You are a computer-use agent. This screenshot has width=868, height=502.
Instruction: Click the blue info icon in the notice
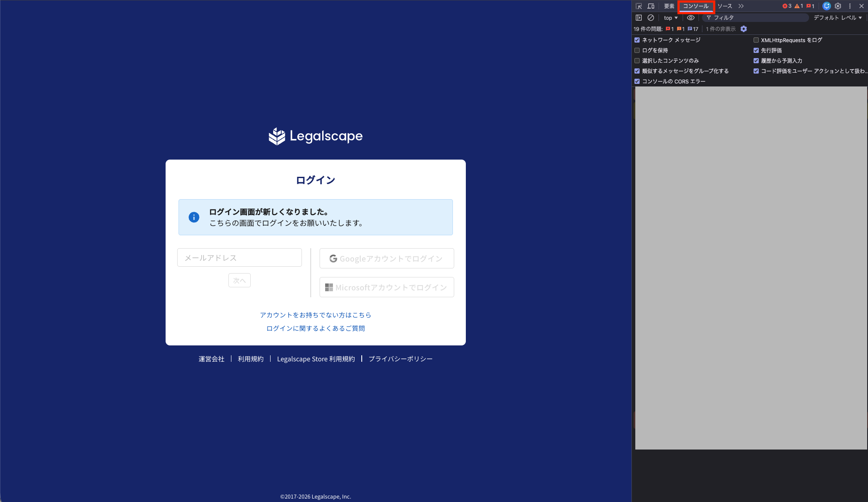click(x=194, y=217)
